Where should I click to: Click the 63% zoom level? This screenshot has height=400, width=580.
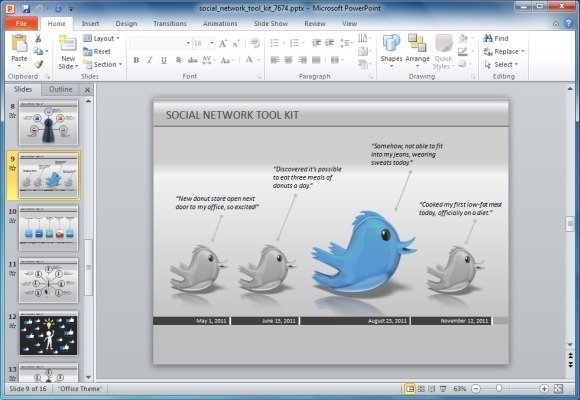460,389
